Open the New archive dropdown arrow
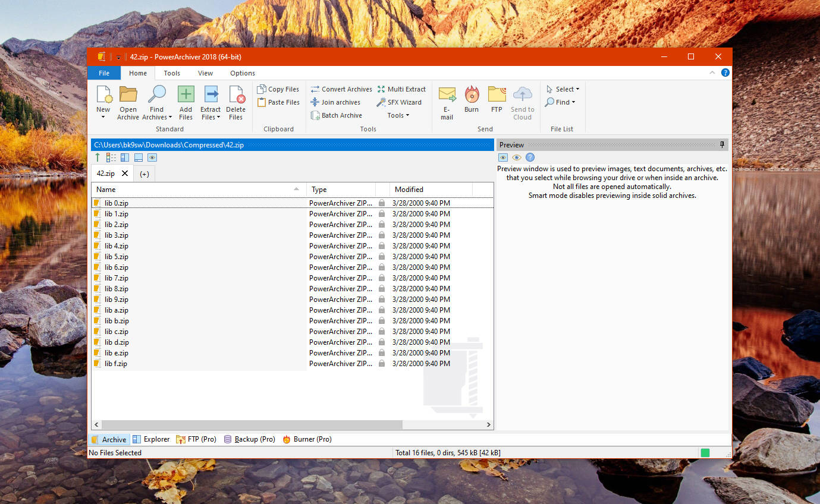The width and height of the screenshot is (820, 504). [x=103, y=117]
